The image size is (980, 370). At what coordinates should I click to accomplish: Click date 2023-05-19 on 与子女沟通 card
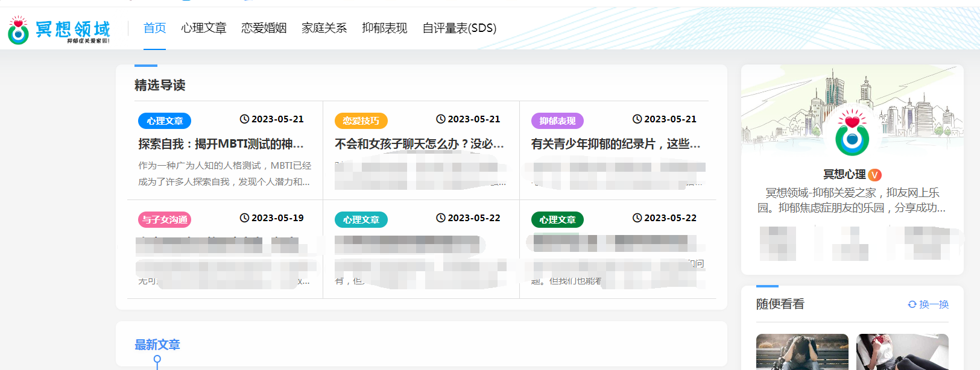[x=277, y=218]
